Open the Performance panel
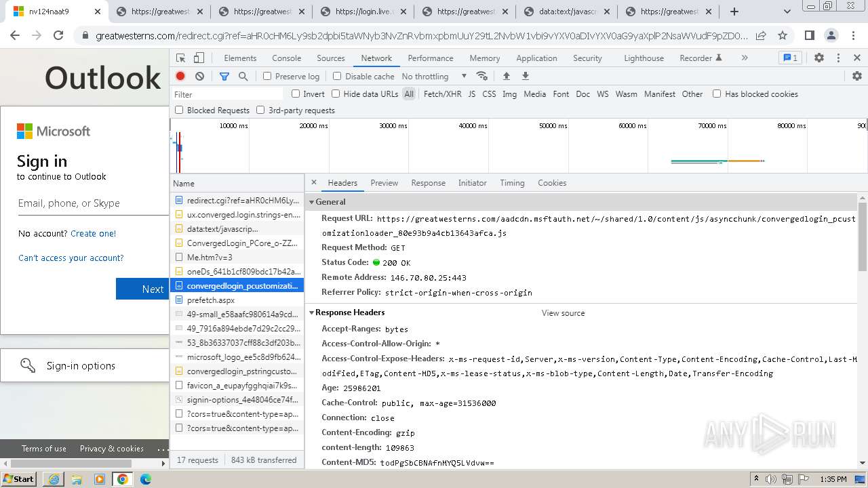 pos(431,58)
